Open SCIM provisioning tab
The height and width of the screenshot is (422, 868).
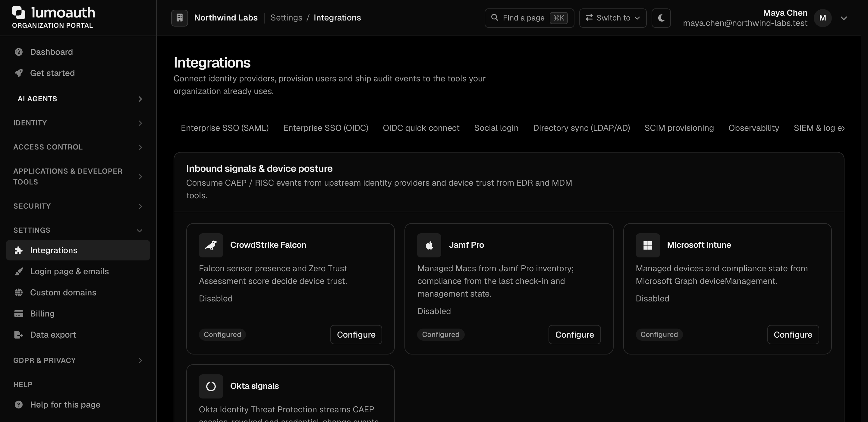coord(679,128)
